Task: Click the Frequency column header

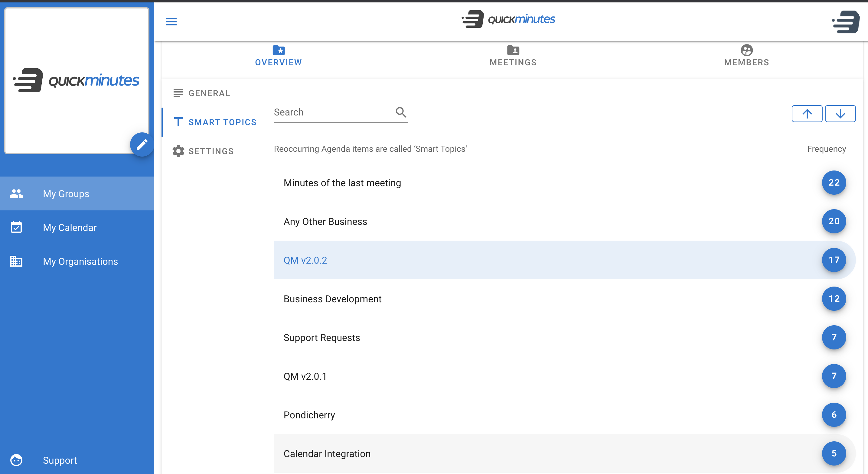Action: click(827, 149)
